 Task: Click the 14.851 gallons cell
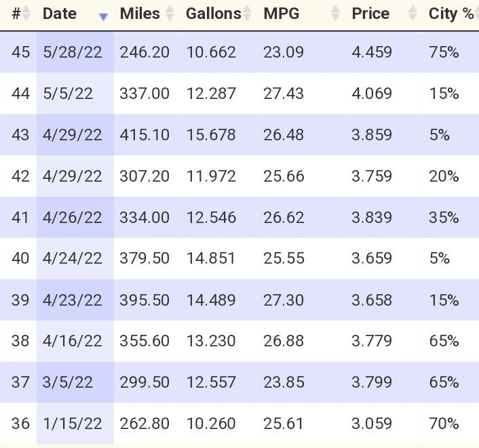(x=211, y=258)
